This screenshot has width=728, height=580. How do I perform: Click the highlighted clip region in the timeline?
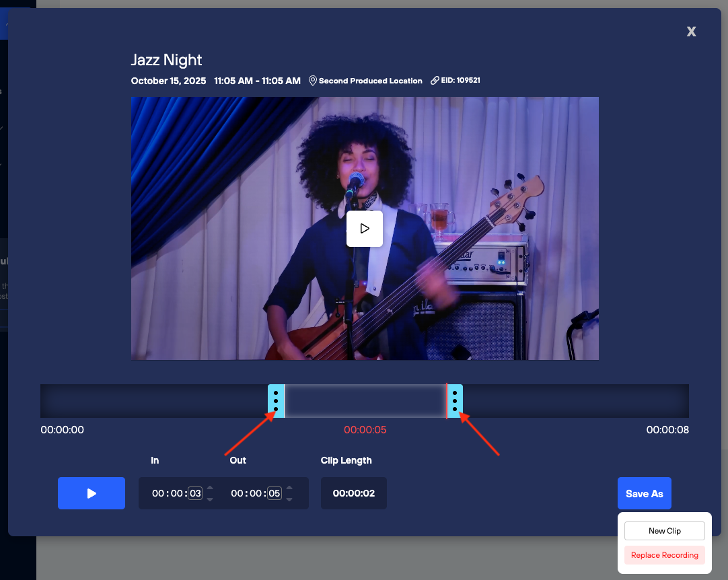(365, 401)
